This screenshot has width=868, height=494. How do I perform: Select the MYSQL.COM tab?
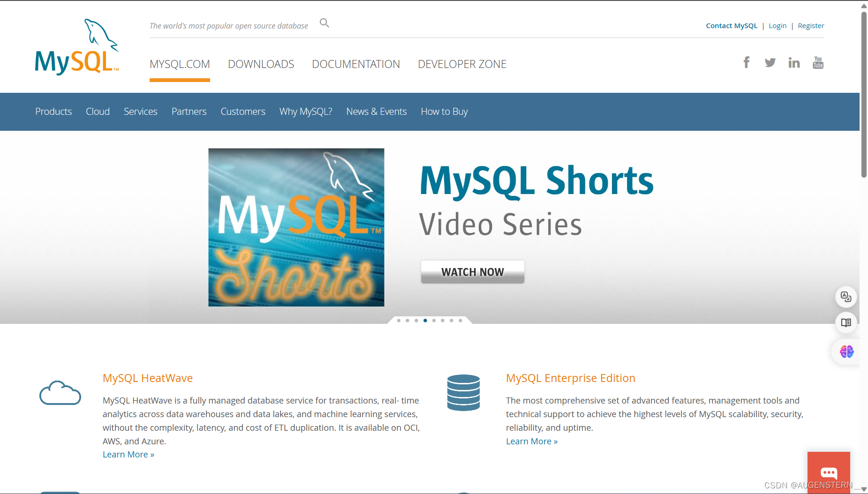point(180,64)
